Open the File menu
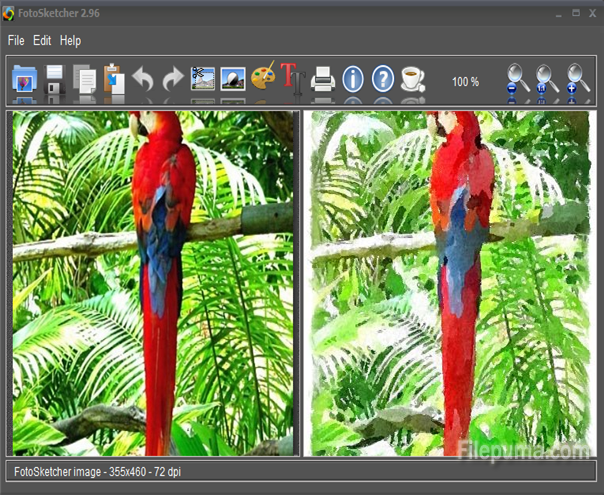Screen dimensions: 604x495 [x=15, y=41]
